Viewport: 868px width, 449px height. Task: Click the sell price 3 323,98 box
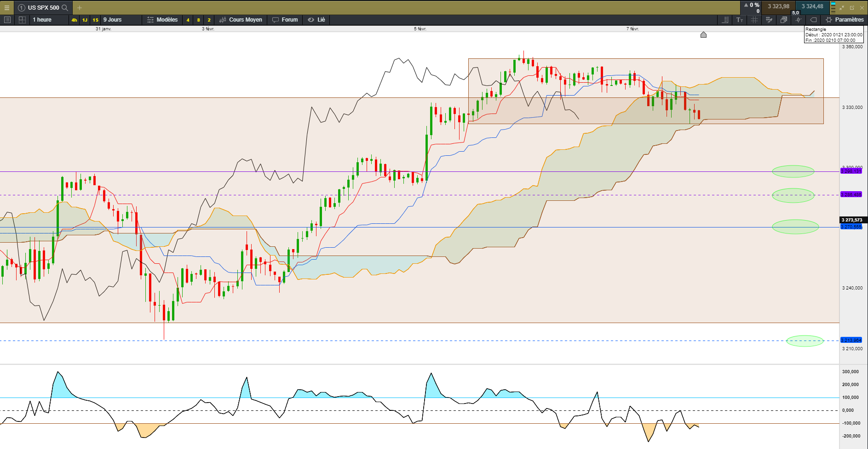coord(778,6)
